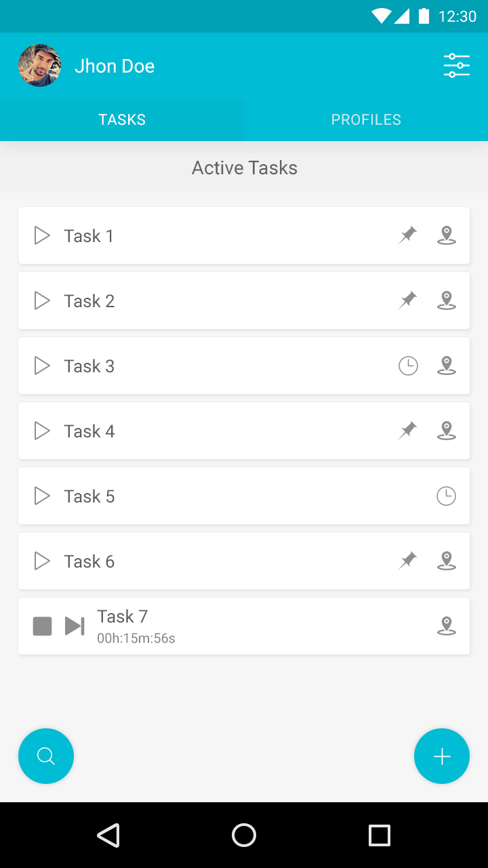The image size is (488, 868).
Task: Click the pin icon on Task 1
Action: 407,235
